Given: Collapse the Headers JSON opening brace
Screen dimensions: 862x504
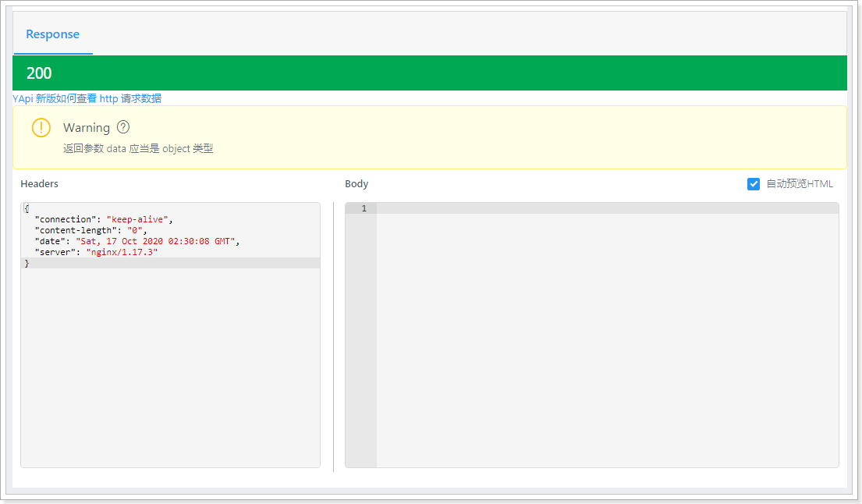Looking at the screenshot, I should point(26,208).
